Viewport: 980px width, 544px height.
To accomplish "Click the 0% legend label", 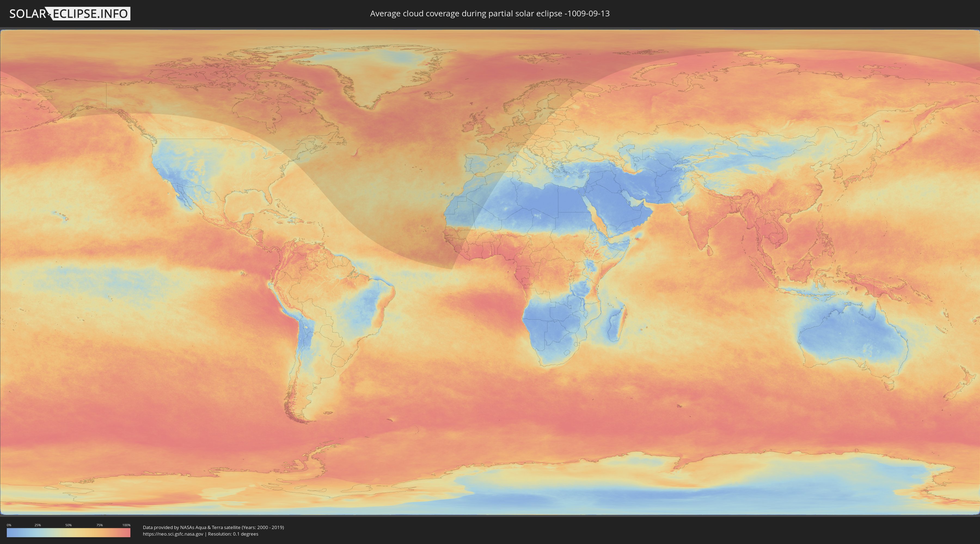I will 9,525.
